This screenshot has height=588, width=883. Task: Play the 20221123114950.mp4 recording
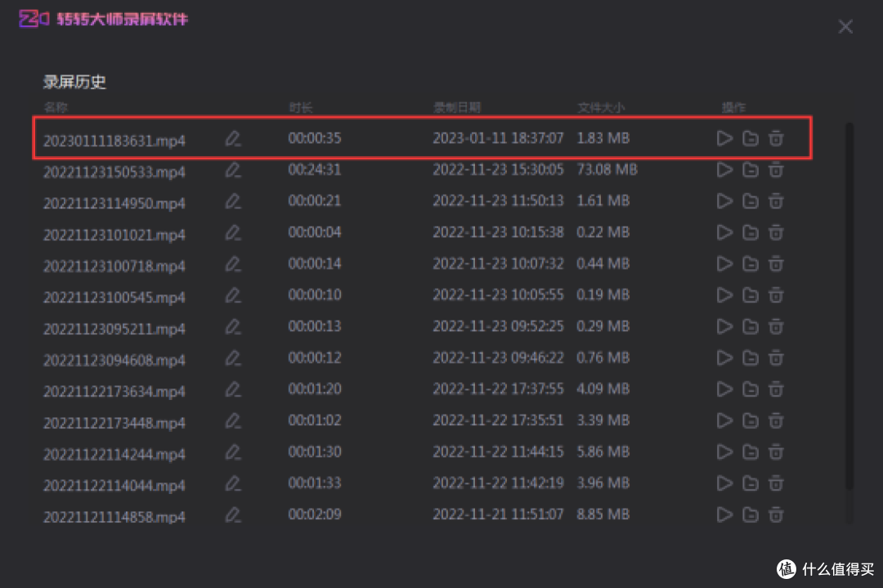coord(724,201)
